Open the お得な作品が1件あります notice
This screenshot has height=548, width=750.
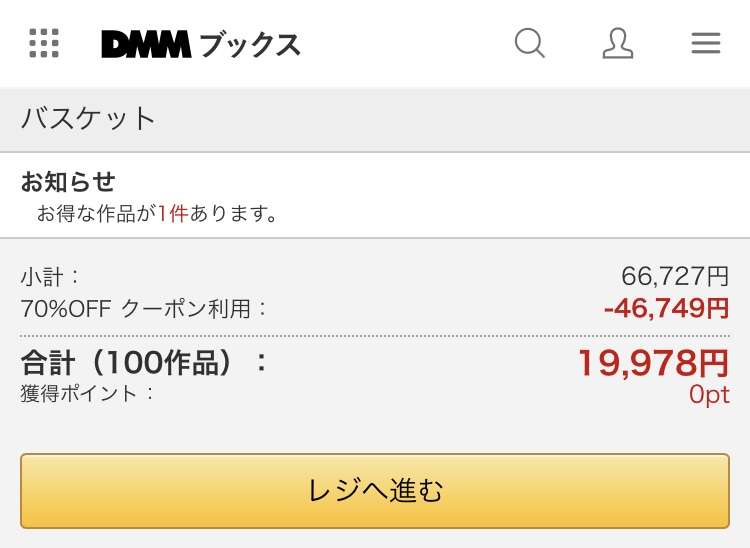(x=157, y=213)
